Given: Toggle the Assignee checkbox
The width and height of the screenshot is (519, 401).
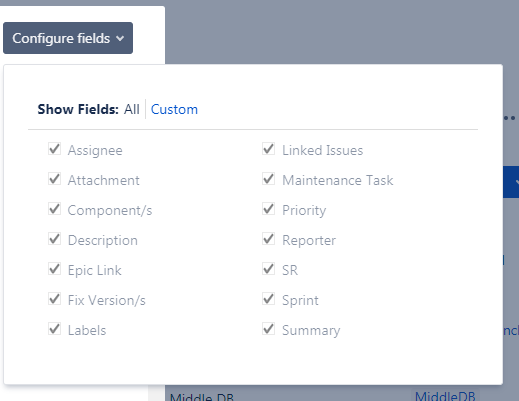Looking at the screenshot, I should pos(54,149).
